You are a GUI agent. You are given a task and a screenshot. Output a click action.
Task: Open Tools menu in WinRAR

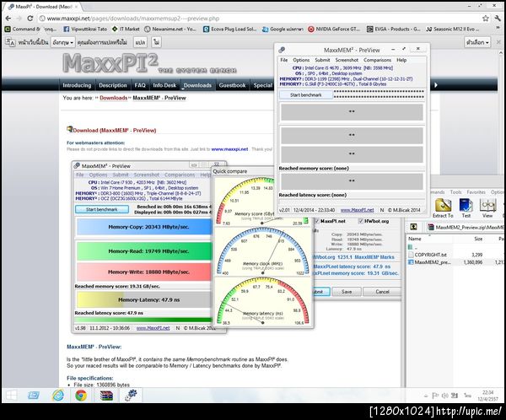(x=455, y=192)
